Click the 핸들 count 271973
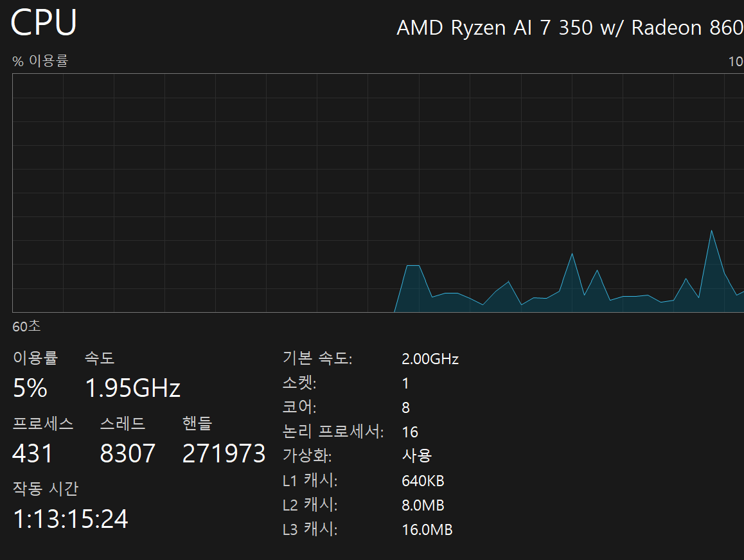This screenshot has height=560, width=744. (224, 453)
